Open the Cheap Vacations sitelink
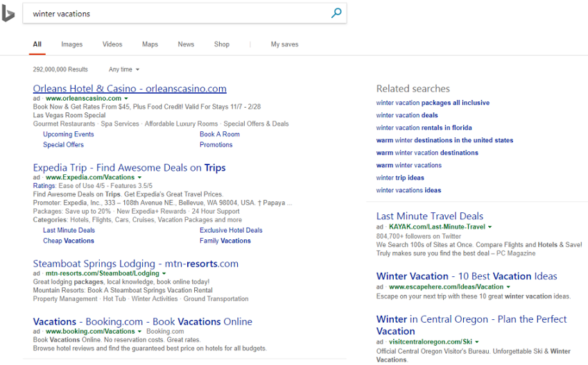The image size is (588, 365). (x=69, y=241)
